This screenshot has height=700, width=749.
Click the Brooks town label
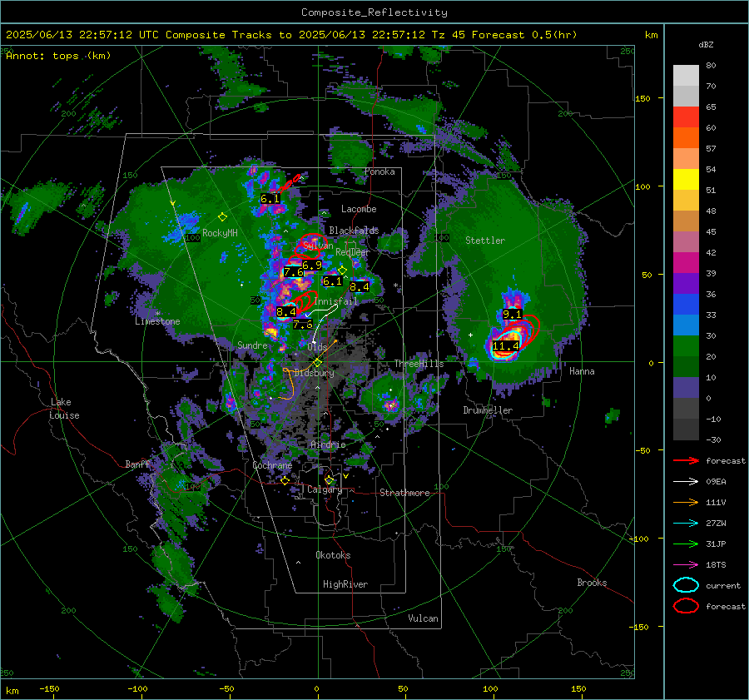point(592,583)
